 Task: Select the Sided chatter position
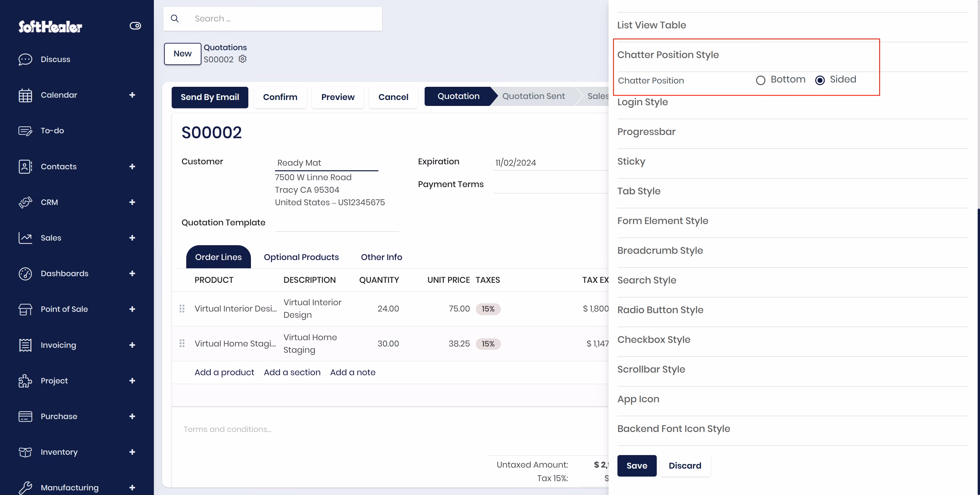820,80
